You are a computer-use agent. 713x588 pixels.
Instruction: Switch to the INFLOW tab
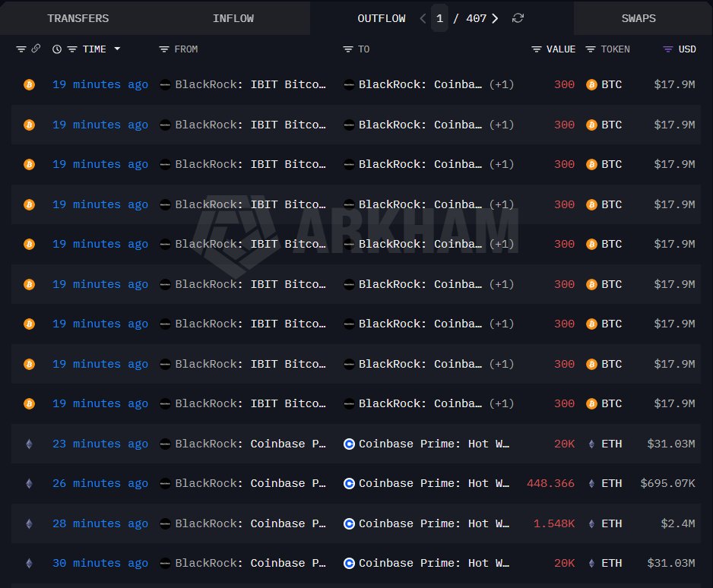(x=233, y=18)
